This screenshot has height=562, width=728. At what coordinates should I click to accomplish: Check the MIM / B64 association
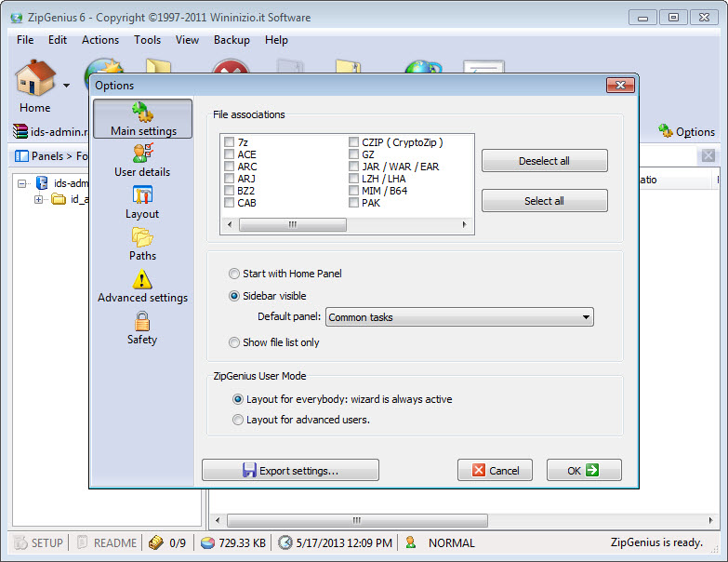coord(354,190)
